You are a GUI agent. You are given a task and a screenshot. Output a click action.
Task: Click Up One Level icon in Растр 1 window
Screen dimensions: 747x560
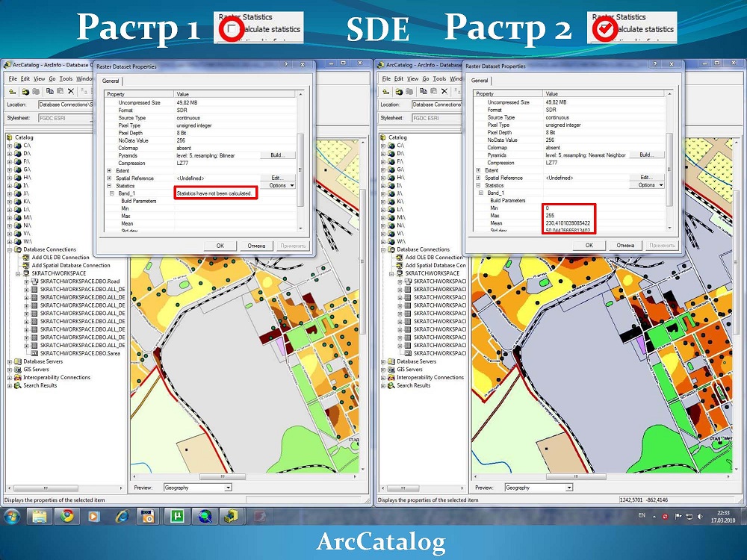13,91
